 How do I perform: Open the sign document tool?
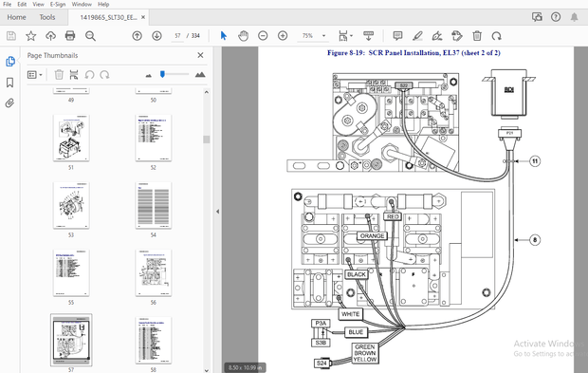tap(437, 36)
